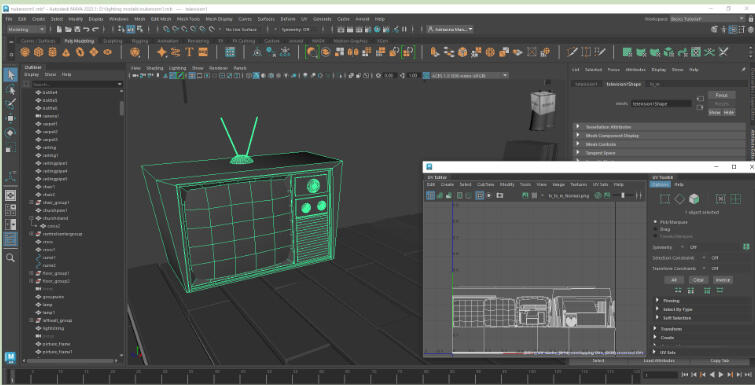Create a polygon cube from the shelf
Viewport: 755px width, 385px height.
coord(39,52)
